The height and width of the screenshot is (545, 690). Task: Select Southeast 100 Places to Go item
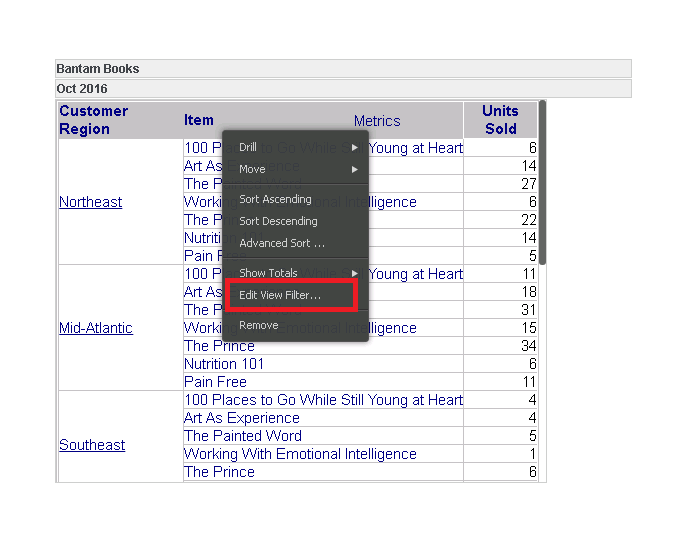[323, 400]
